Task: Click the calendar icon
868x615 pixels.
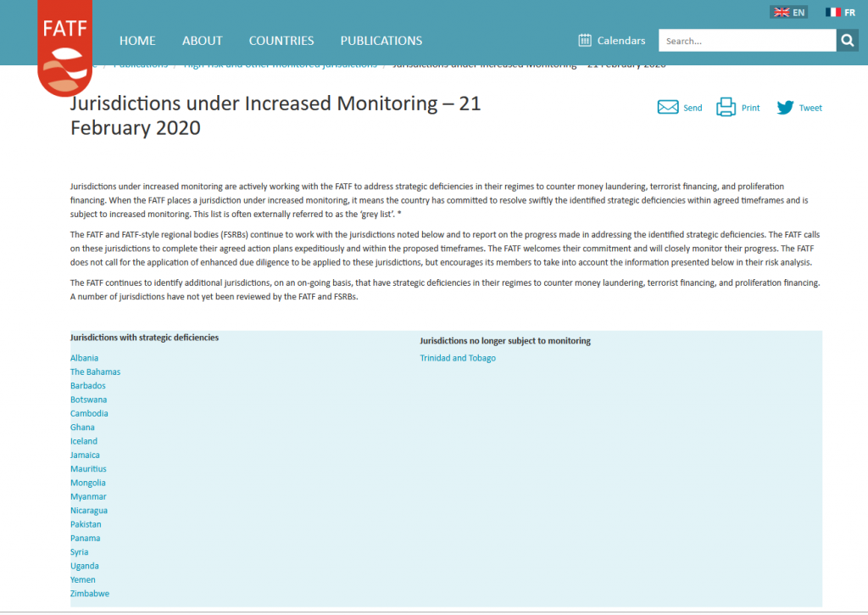Action: coord(585,41)
